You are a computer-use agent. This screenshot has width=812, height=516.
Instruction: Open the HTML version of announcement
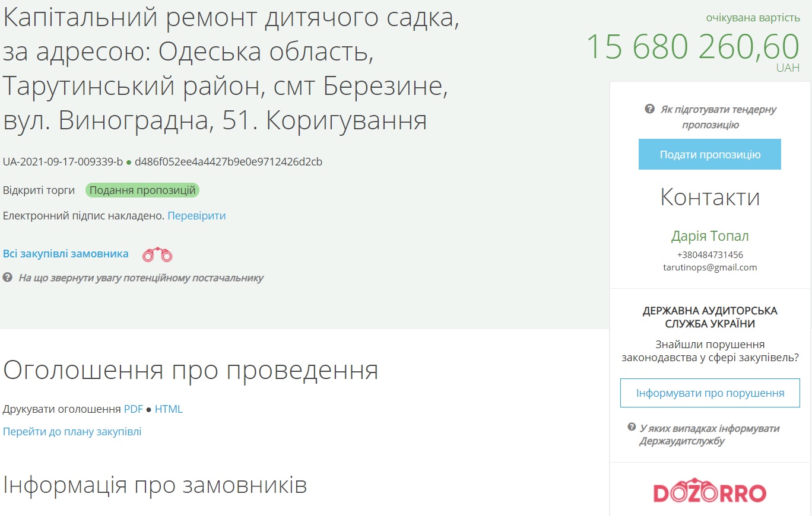point(169,409)
